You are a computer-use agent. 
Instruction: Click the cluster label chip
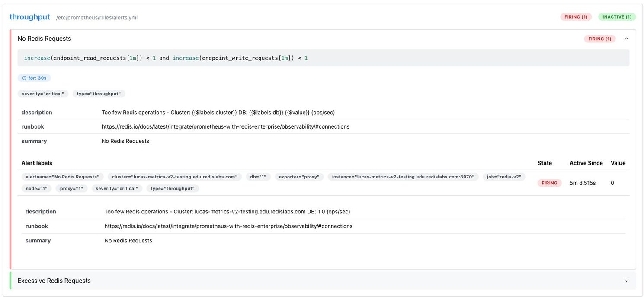tap(174, 177)
